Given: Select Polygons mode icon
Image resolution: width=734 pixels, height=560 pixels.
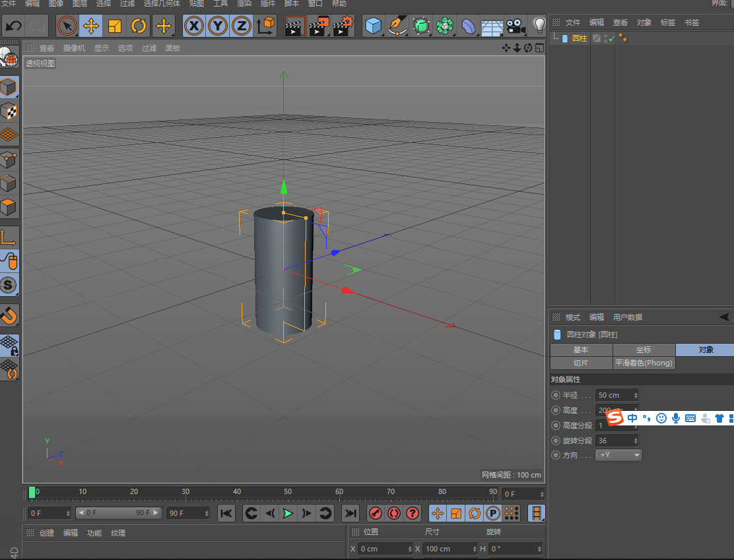Looking at the screenshot, I should 9,207.
